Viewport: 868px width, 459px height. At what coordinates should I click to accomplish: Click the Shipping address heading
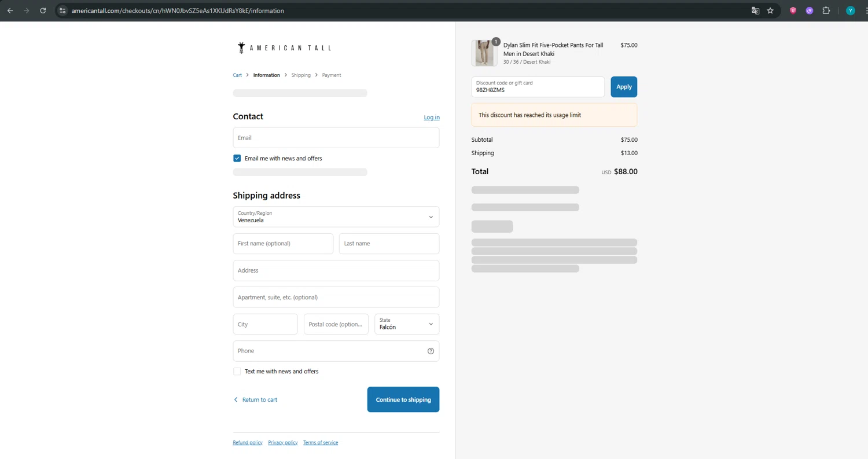click(x=267, y=196)
